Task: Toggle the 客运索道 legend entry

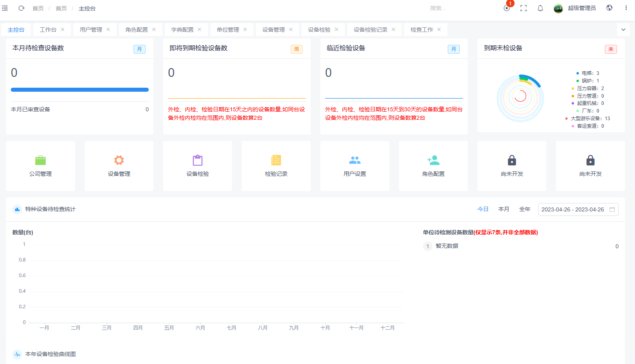Action: point(587,126)
